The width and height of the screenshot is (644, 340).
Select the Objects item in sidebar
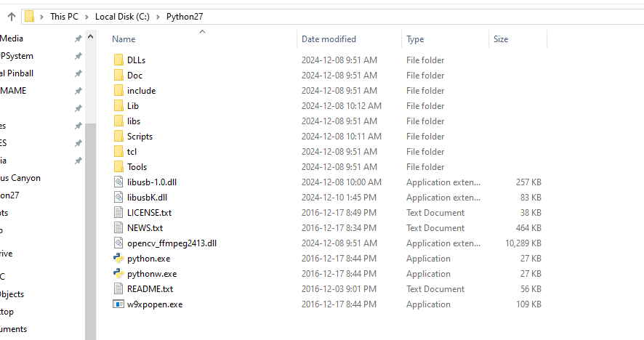[12, 294]
